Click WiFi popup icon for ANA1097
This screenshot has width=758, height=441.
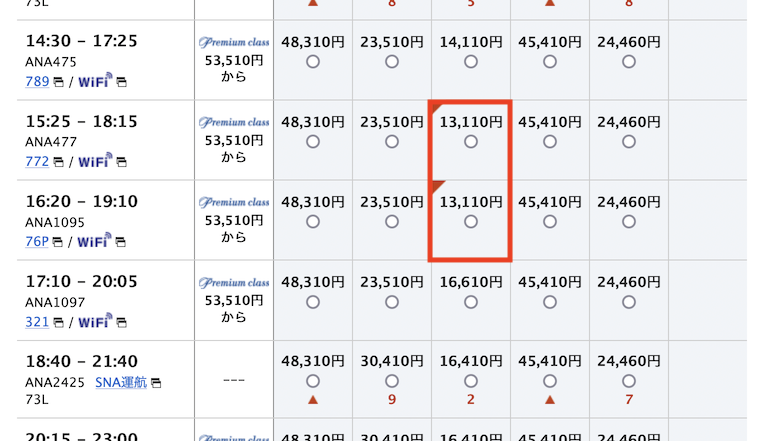[x=121, y=323]
